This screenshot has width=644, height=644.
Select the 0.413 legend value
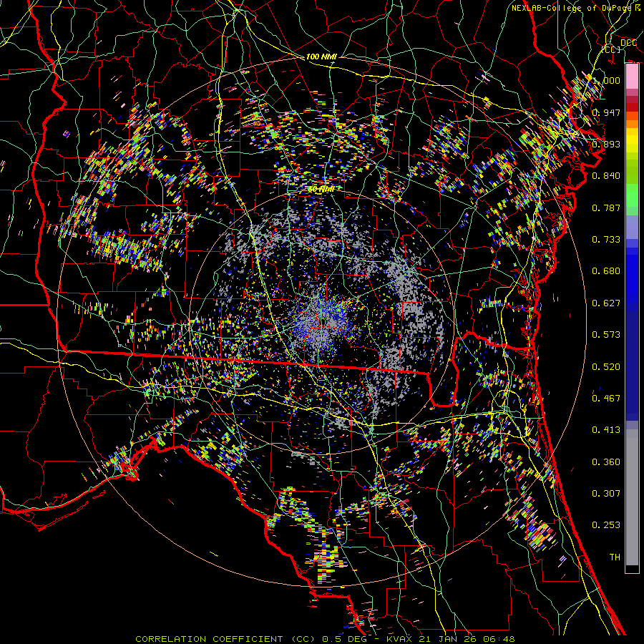click(606, 430)
